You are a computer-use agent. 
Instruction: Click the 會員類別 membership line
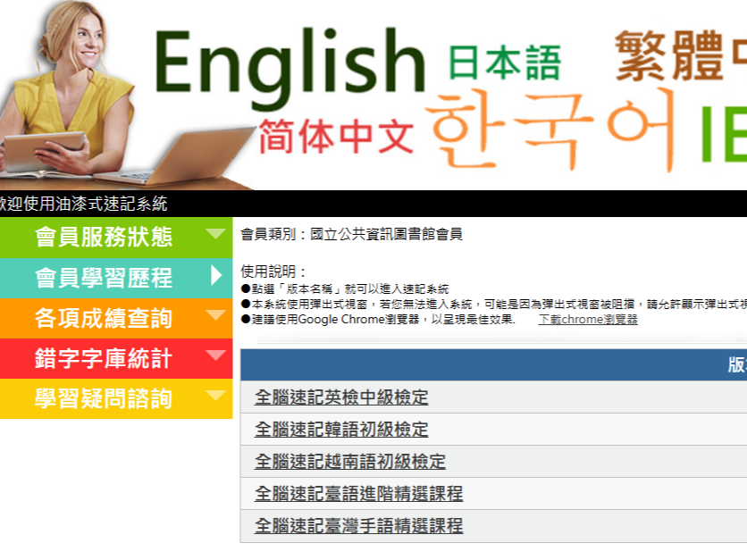(351, 234)
